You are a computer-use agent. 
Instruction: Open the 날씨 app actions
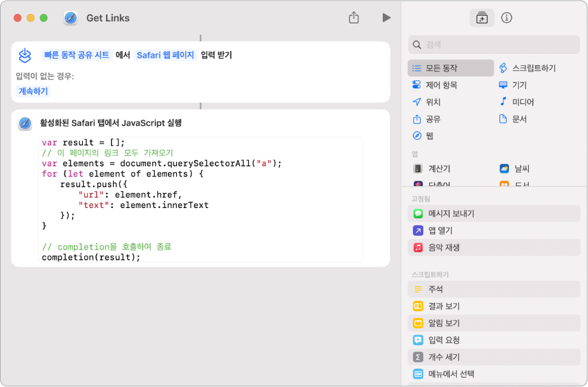[x=514, y=169]
